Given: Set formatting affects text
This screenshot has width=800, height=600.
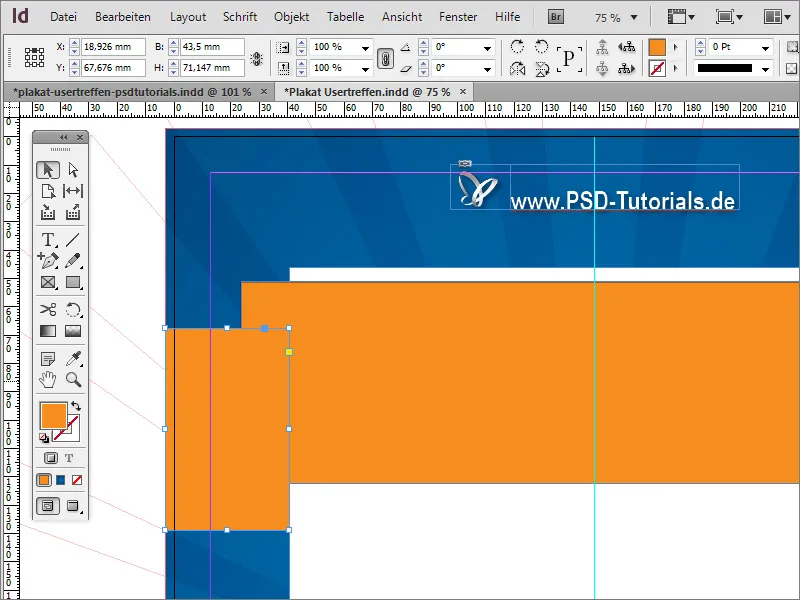Looking at the screenshot, I should [x=69, y=458].
